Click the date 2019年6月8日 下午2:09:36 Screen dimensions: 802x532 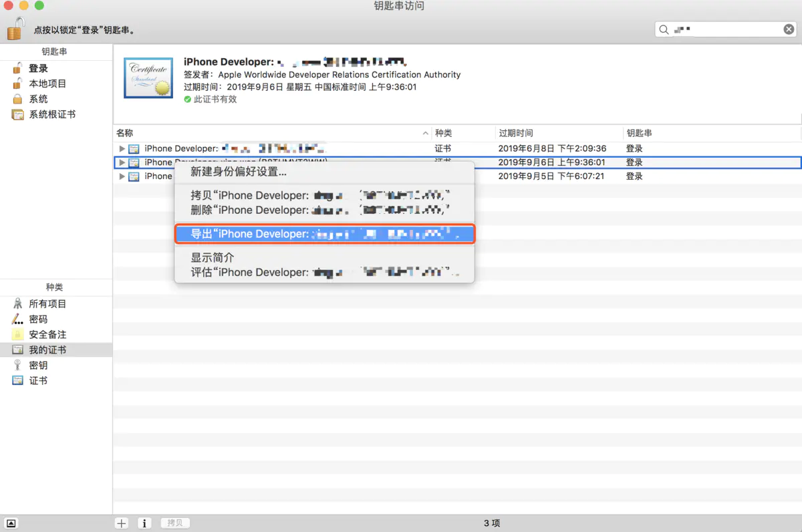pyautogui.click(x=552, y=148)
